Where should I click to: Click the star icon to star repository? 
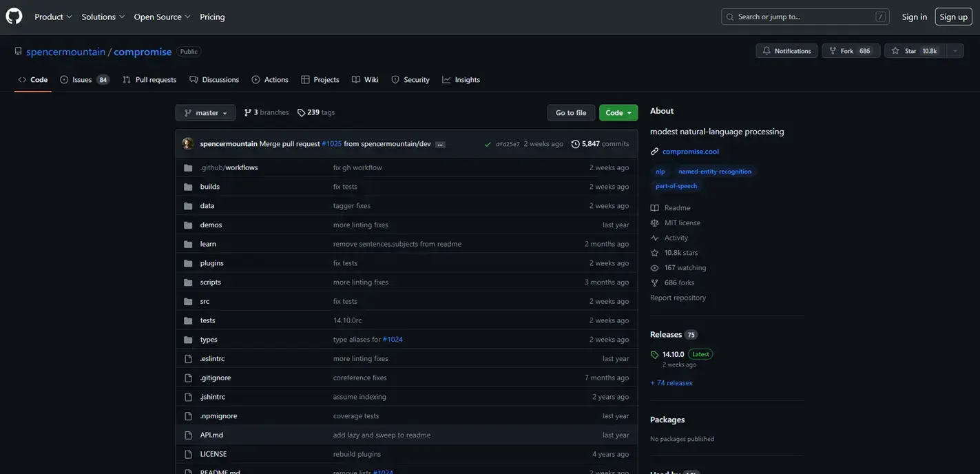pyautogui.click(x=895, y=51)
